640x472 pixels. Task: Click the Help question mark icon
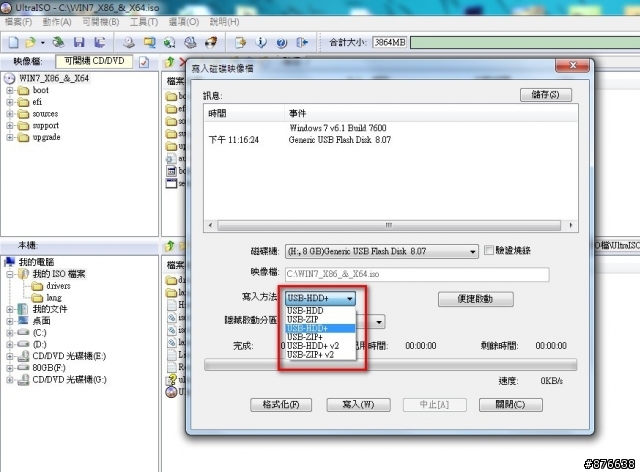tap(282, 42)
